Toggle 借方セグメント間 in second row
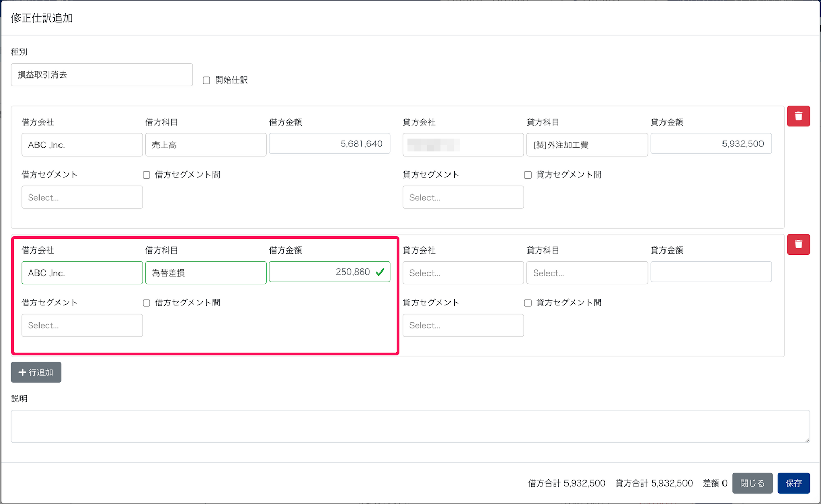This screenshot has width=821, height=504. tap(146, 303)
